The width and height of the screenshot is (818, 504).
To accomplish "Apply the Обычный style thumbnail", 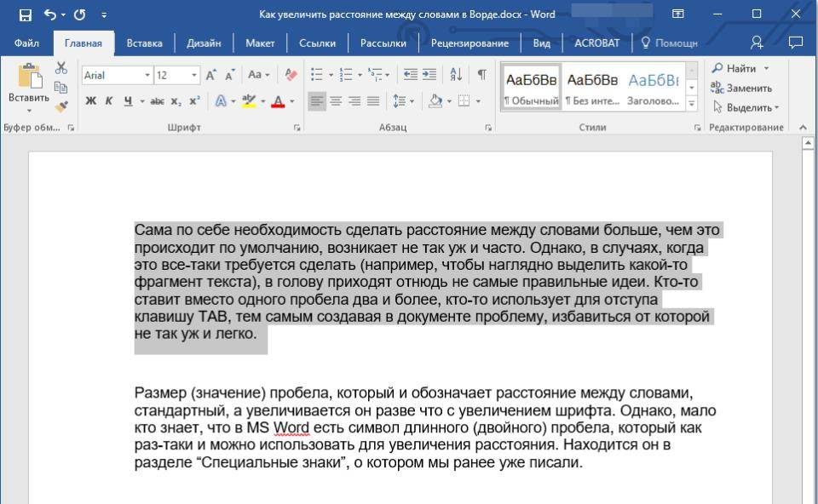I will 532,87.
